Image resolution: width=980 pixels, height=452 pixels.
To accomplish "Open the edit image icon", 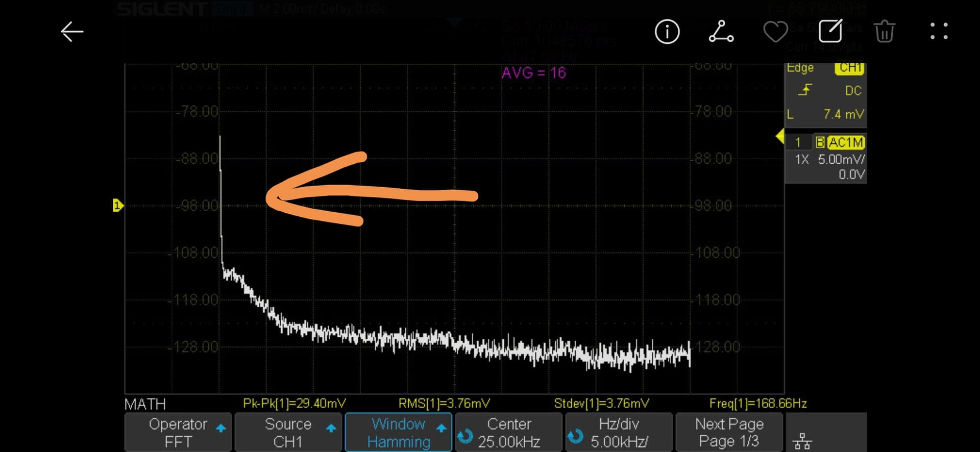I will [830, 31].
